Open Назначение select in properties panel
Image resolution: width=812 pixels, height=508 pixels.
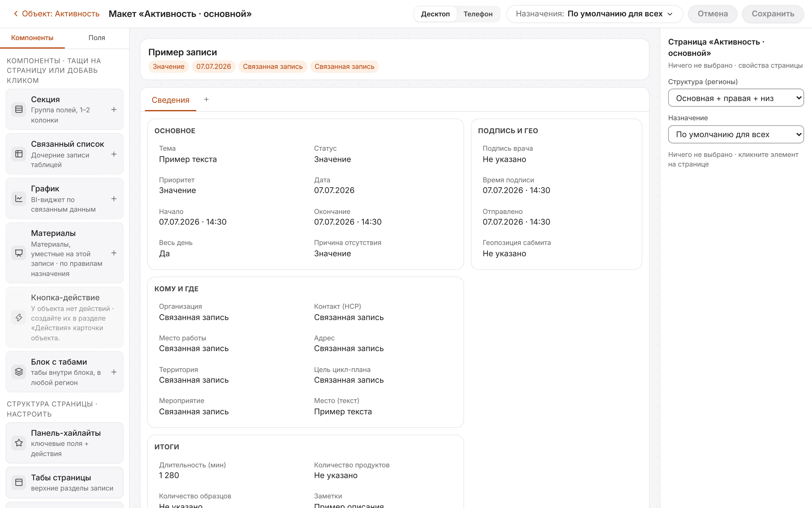pyautogui.click(x=736, y=134)
